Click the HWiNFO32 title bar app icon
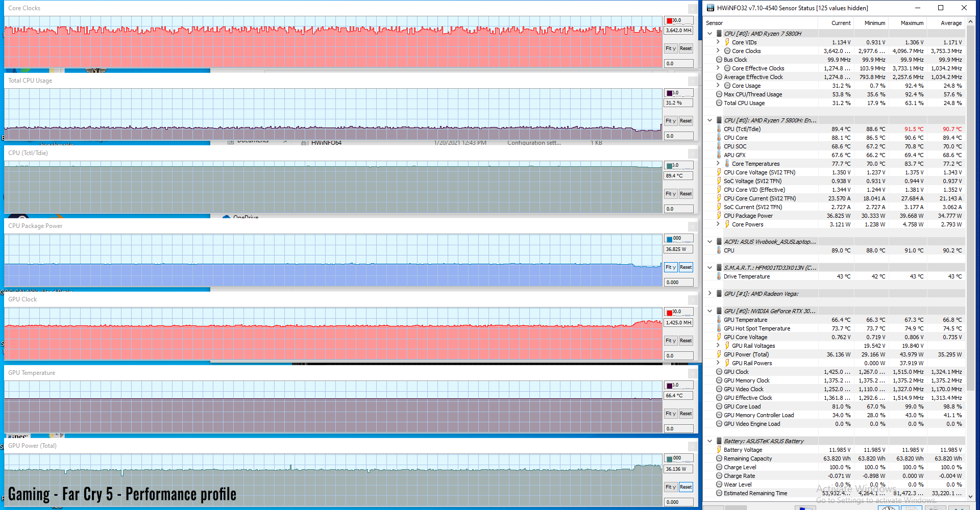The width and height of the screenshot is (980, 510). 710,8
